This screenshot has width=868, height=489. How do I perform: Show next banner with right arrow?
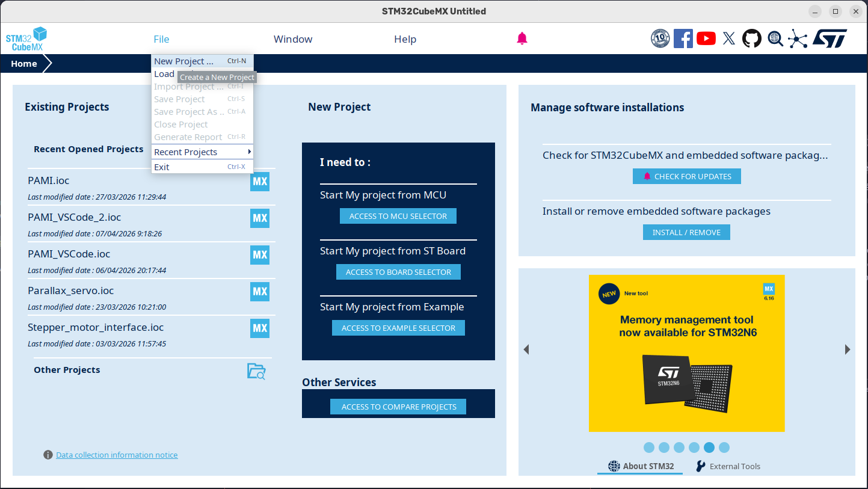point(848,349)
